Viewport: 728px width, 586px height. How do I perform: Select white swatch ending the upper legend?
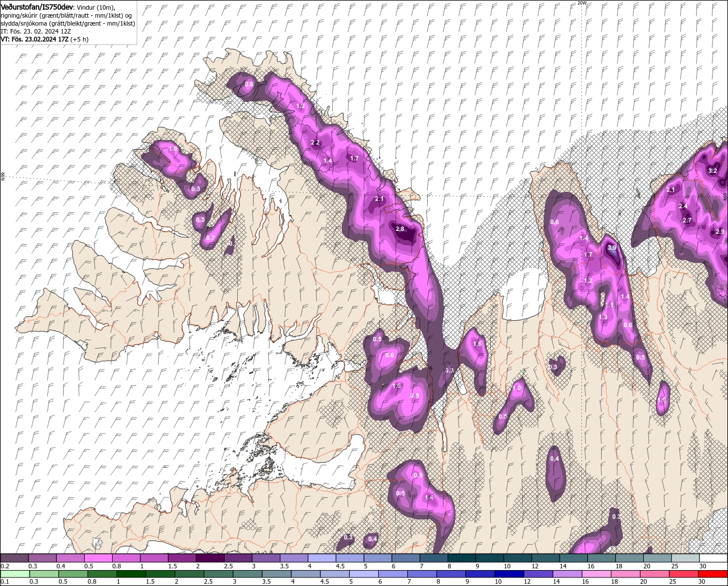713,558
